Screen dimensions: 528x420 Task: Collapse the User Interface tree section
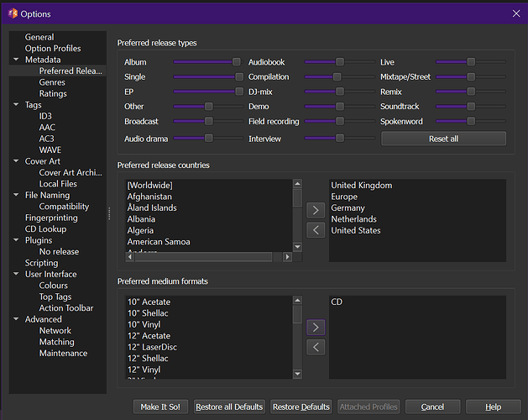(x=16, y=274)
